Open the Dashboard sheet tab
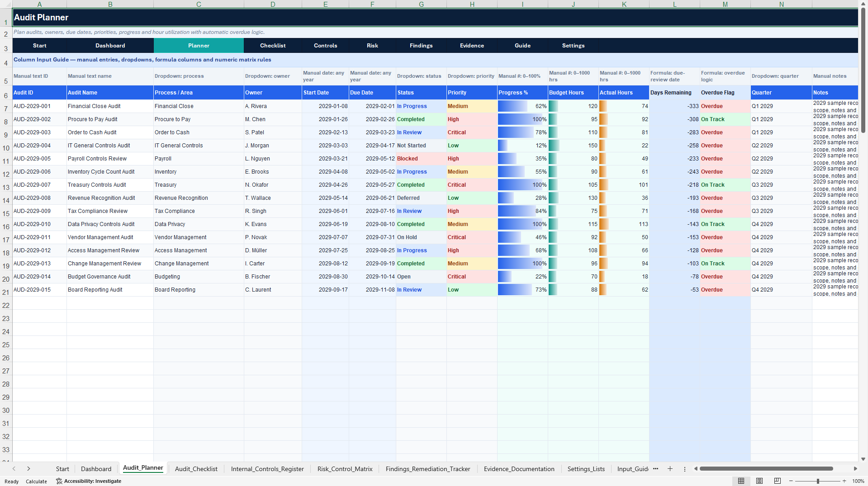Image resolution: width=868 pixels, height=486 pixels. [x=96, y=469]
